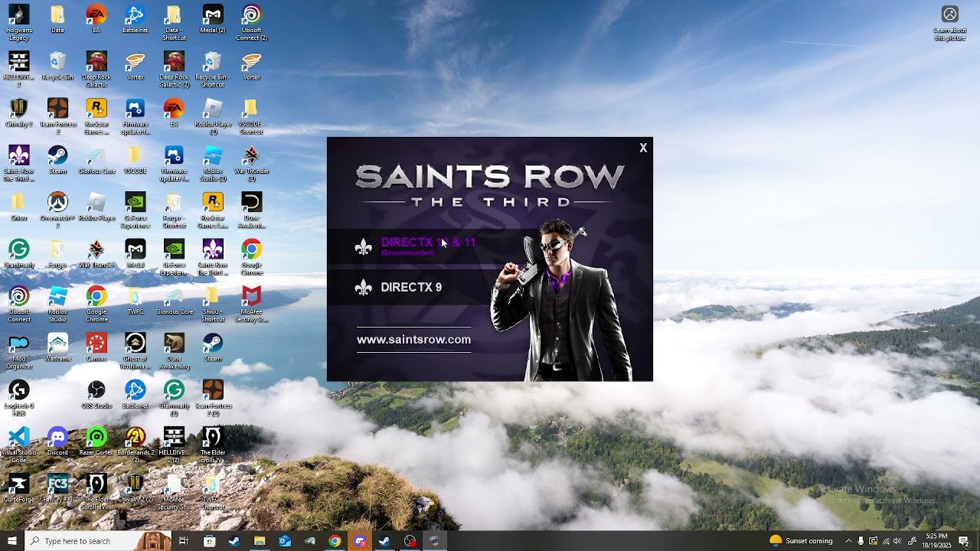Select the Far Cry 3 desktop icon

point(57,488)
